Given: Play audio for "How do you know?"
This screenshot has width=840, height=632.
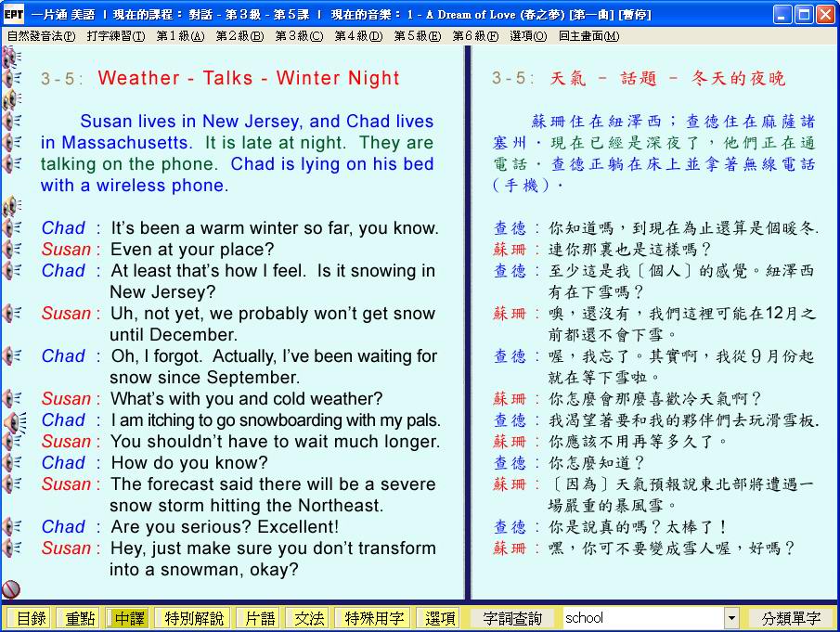Looking at the screenshot, I should click(x=12, y=462).
